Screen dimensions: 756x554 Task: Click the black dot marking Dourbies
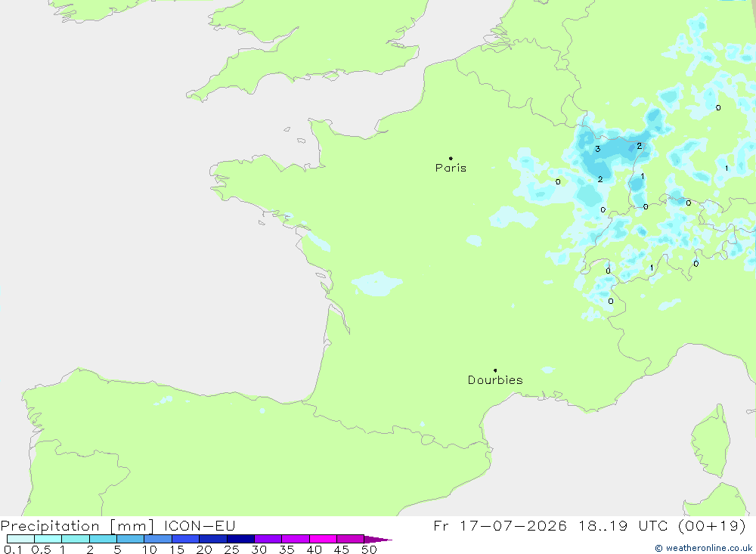(495, 370)
